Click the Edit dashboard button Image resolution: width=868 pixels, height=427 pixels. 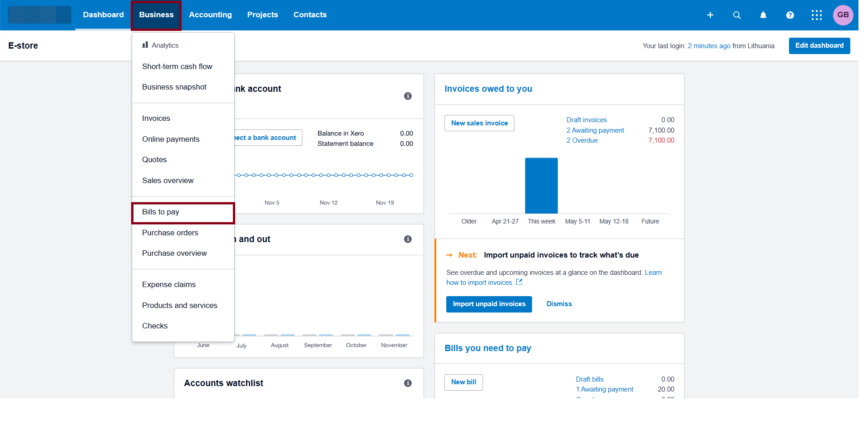coord(819,45)
